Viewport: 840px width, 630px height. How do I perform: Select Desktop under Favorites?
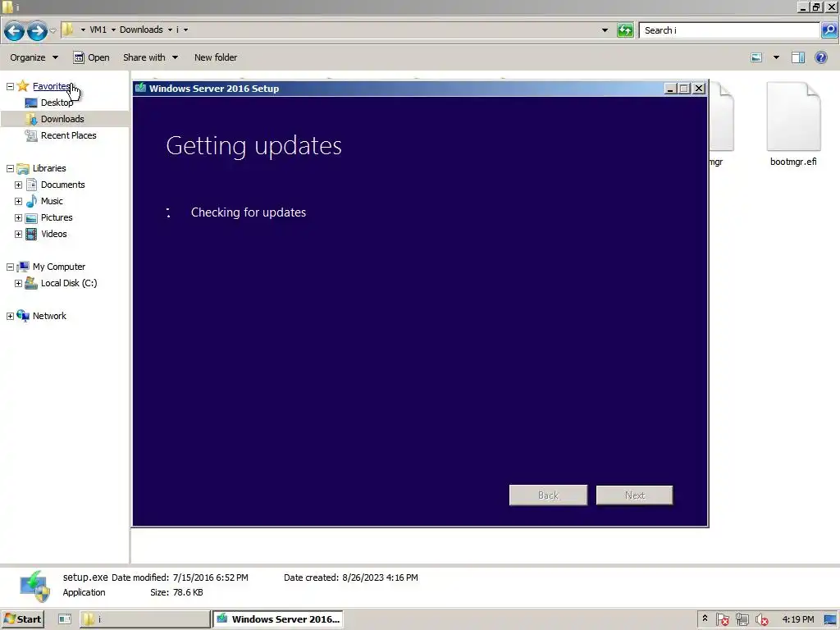57,103
